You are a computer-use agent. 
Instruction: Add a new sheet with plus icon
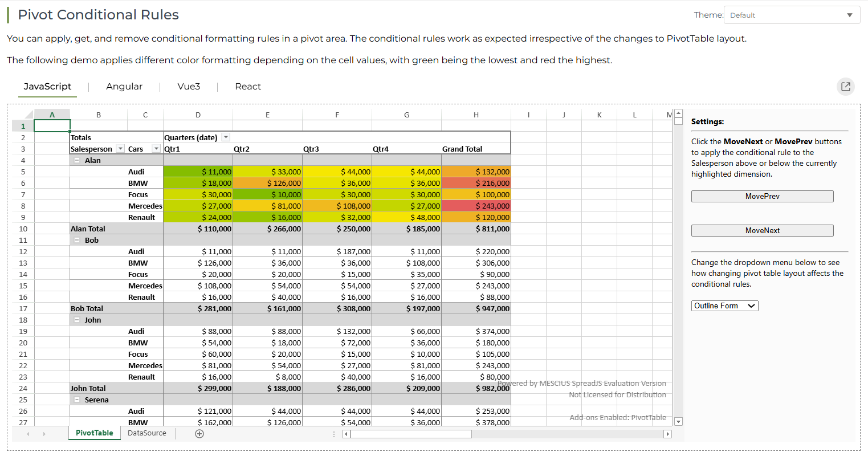199,434
